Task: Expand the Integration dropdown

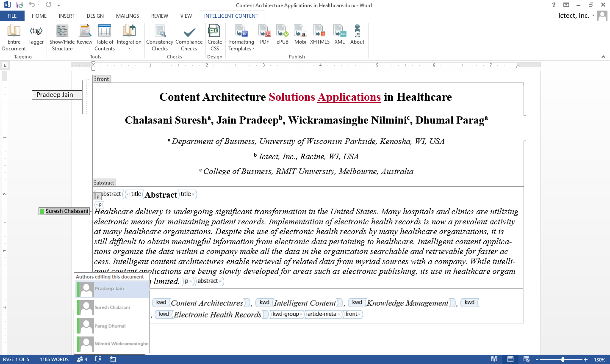Action: 129,38
